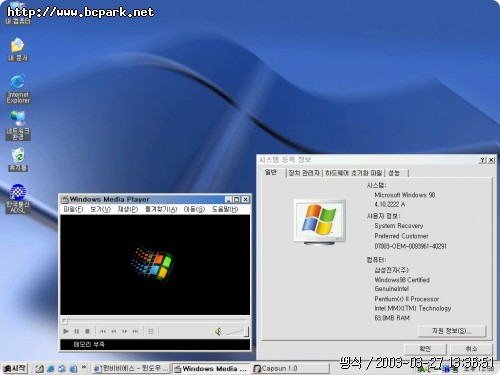
Task: Click the Media Player video display area
Action: click(x=155, y=265)
